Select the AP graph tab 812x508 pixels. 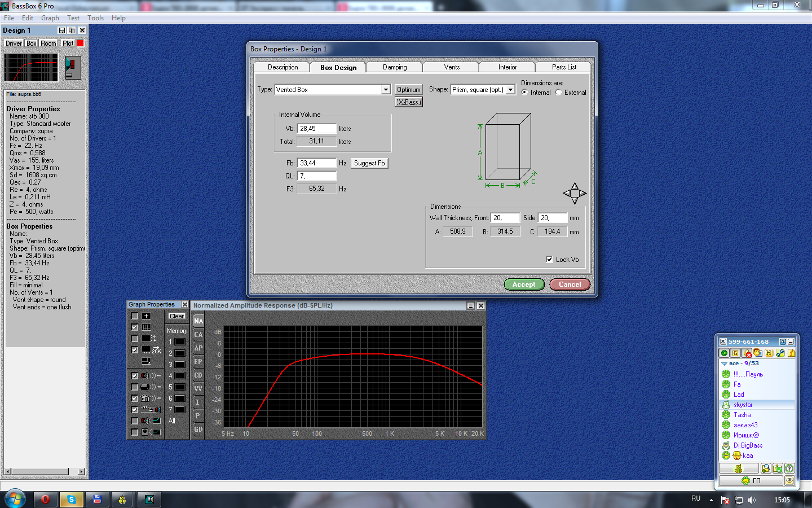click(198, 348)
